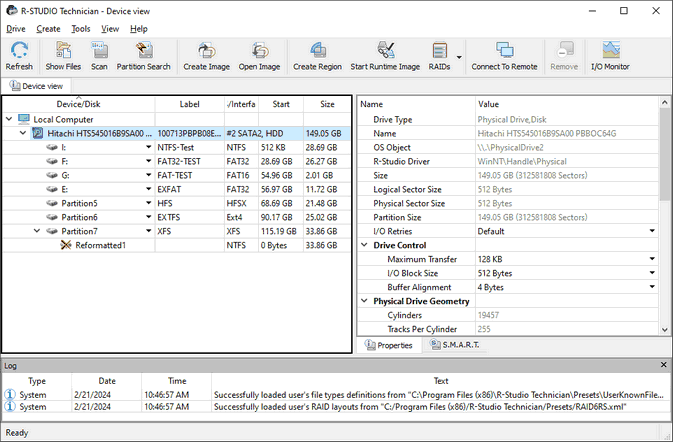This screenshot has width=673, height=442.
Task: Click the Ready status bar text
Action: [17, 433]
